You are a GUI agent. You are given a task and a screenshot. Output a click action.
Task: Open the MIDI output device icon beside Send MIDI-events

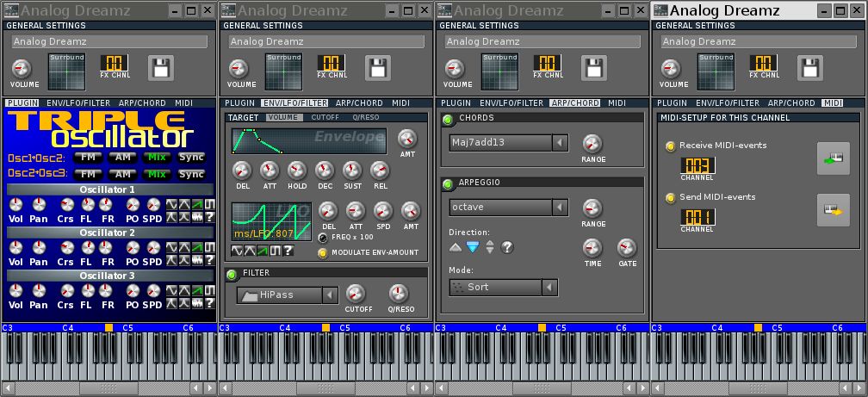(x=834, y=210)
